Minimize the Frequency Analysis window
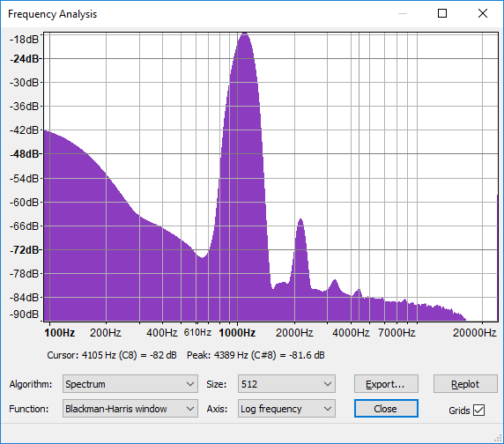The image size is (504, 444). 403,13
